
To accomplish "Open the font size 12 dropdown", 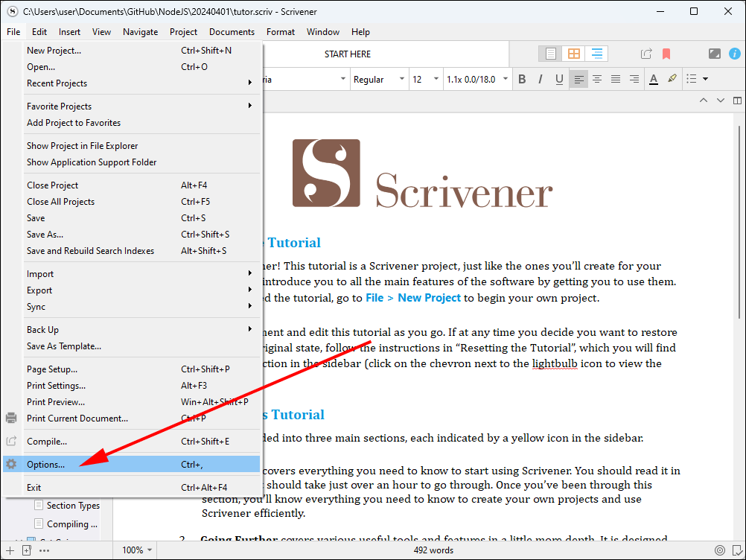I will pyautogui.click(x=425, y=80).
